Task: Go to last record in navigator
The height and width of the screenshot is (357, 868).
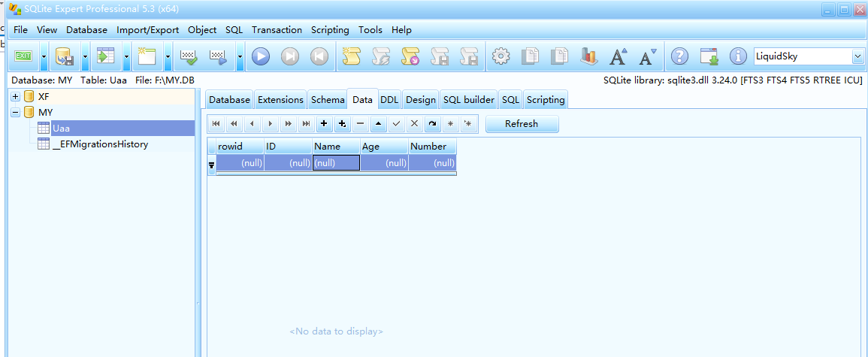Action: [x=306, y=124]
